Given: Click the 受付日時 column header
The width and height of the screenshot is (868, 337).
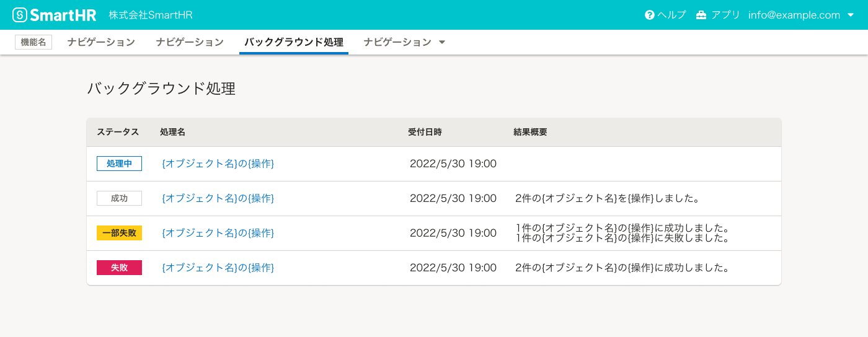Looking at the screenshot, I should 425,132.
